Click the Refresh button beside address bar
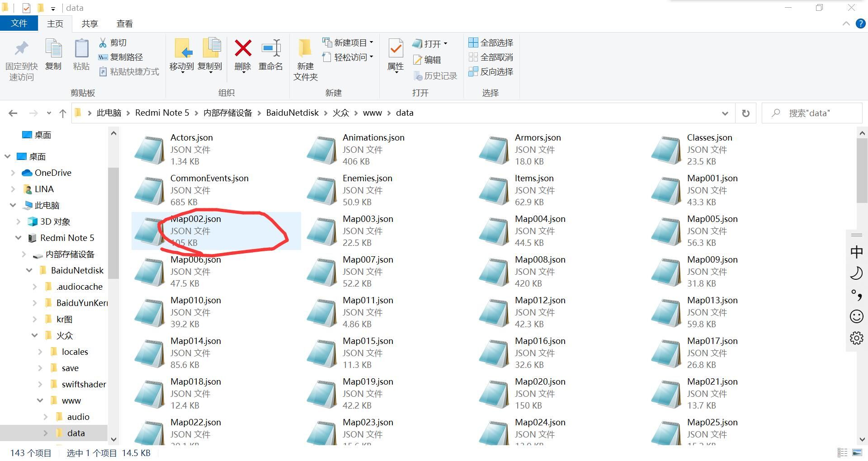The height and width of the screenshot is (461, 868). tap(746, 113)
